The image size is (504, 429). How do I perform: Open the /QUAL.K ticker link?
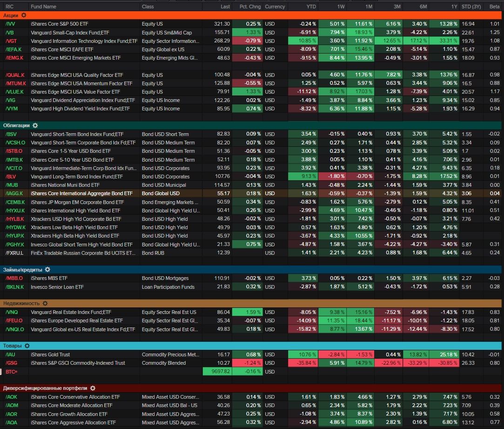coord(15,75)
